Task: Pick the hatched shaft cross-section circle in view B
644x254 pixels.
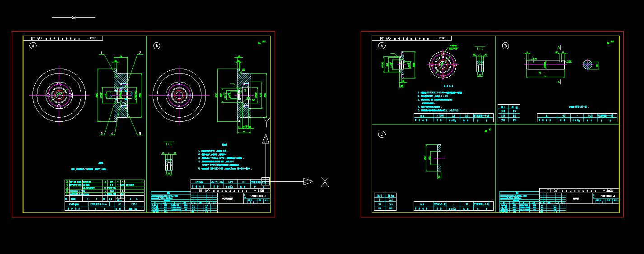Action: click(588, 65)
